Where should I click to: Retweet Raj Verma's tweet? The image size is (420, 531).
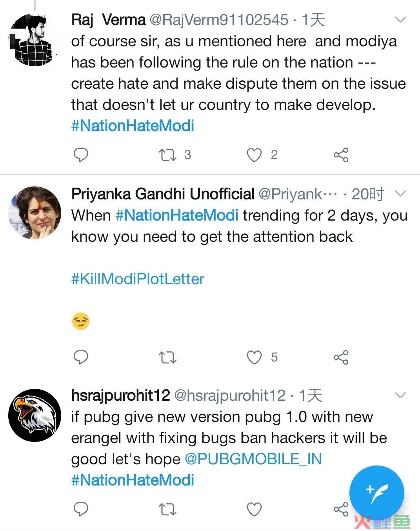point(167,155)
